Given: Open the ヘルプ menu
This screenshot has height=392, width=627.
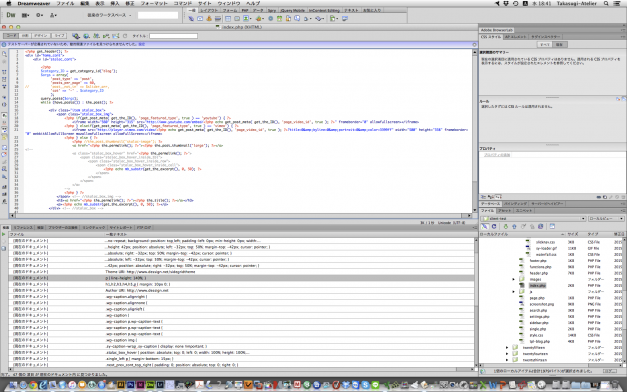Looking at the screenshot, I should 253,3.
